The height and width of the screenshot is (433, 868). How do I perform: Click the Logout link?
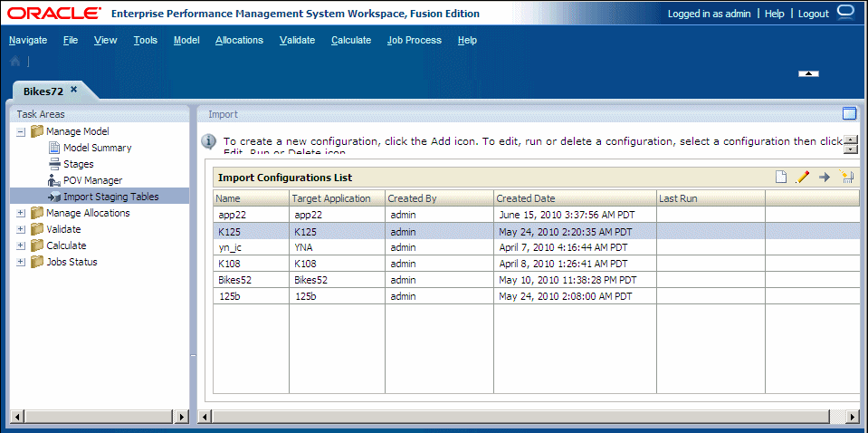click(814, 14)
